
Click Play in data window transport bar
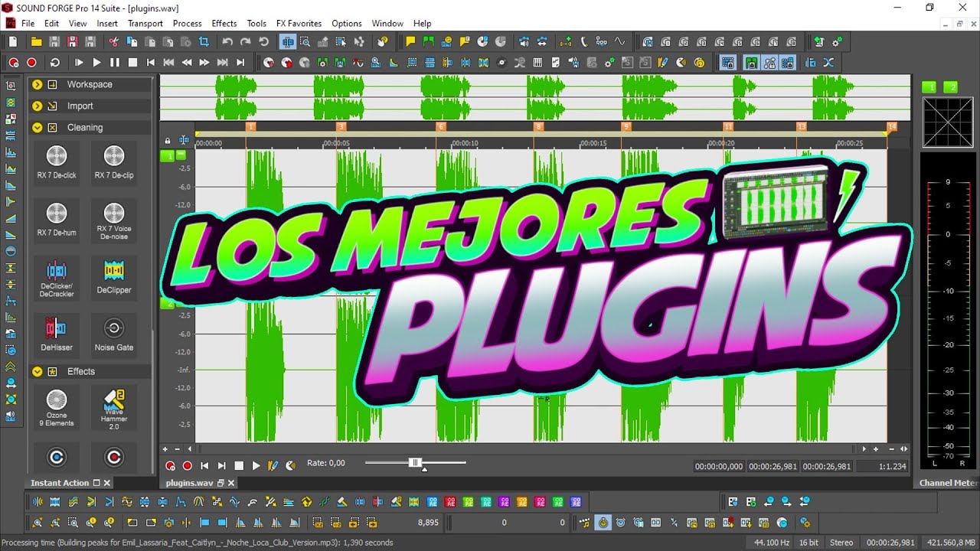256,465
